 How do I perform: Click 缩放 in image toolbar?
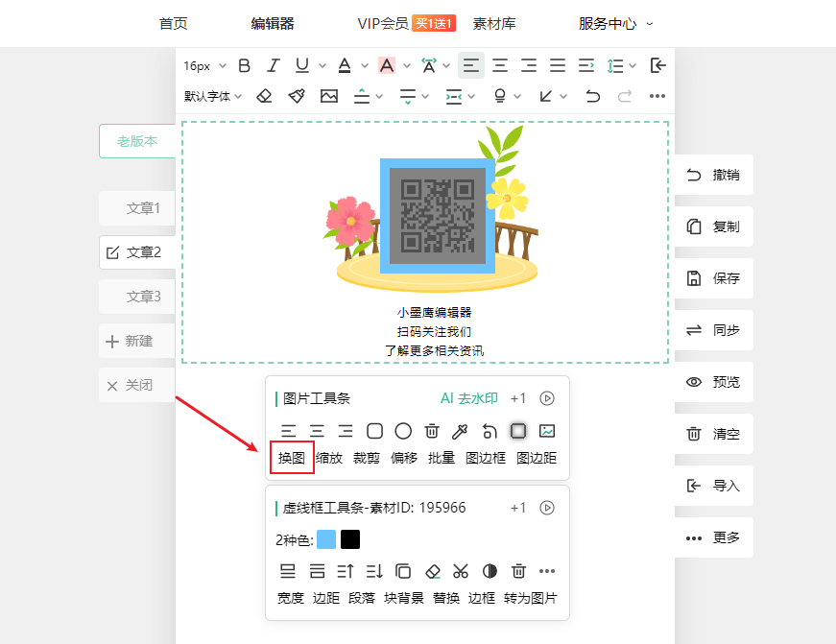[x=329, y=458]
